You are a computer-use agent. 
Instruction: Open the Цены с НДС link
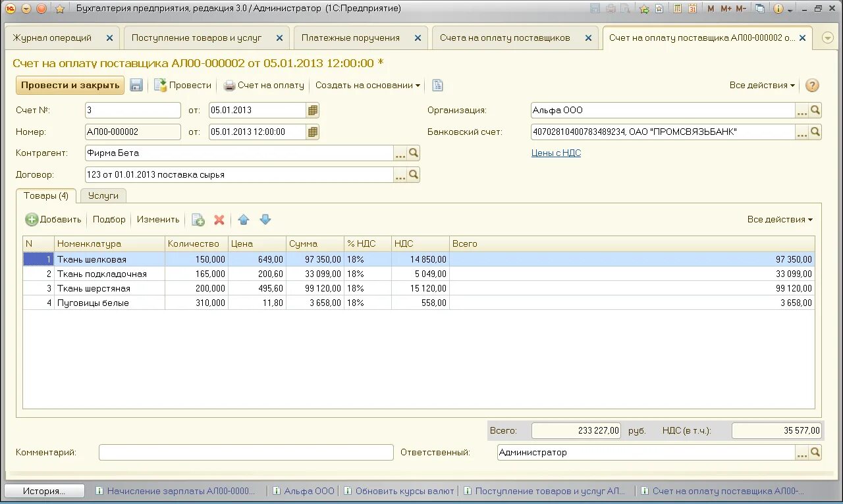click(x=556, y=153)
